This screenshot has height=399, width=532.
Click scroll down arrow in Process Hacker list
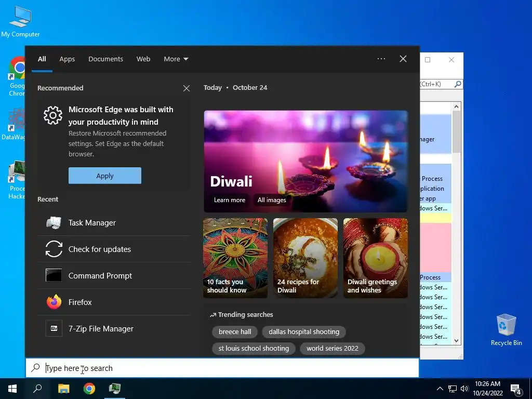[x=456, y=341]
